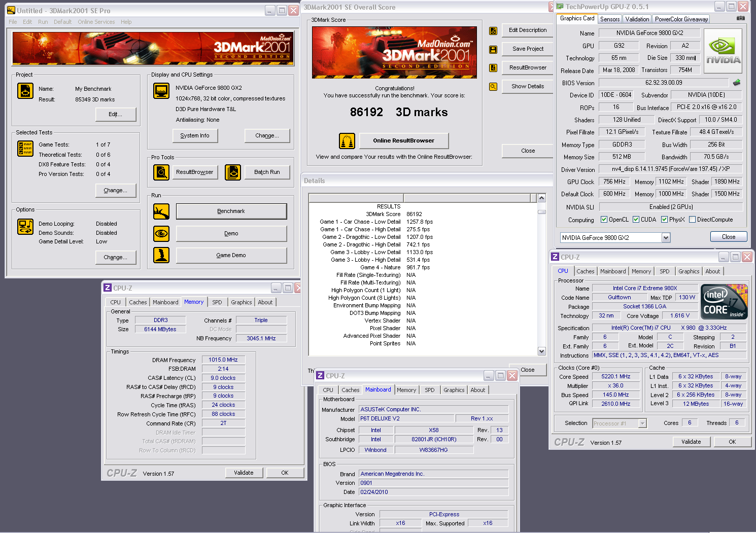Image resolution: width=756 pixels, height=533 pixels.
Task: Toggle the CUDA checkbox in GPU-Z
Action: point(636,220)
